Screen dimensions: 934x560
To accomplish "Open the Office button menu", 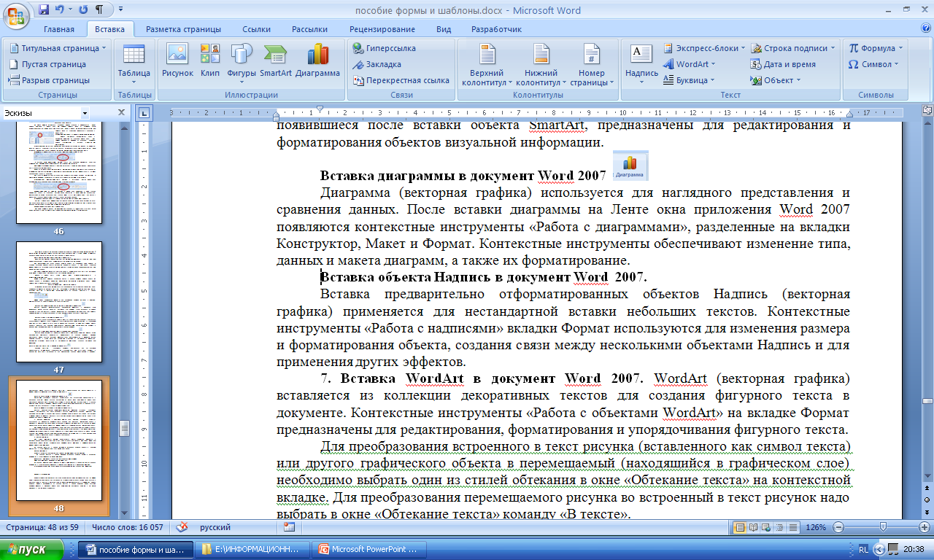I will pos(16,15).
